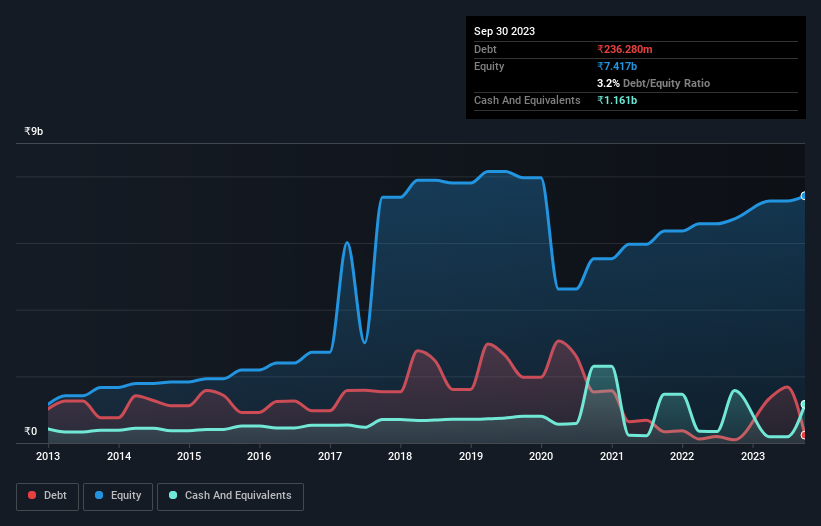Click the ₹0 y-axis label
Screen dimensions: 821x526
(31, 431)
